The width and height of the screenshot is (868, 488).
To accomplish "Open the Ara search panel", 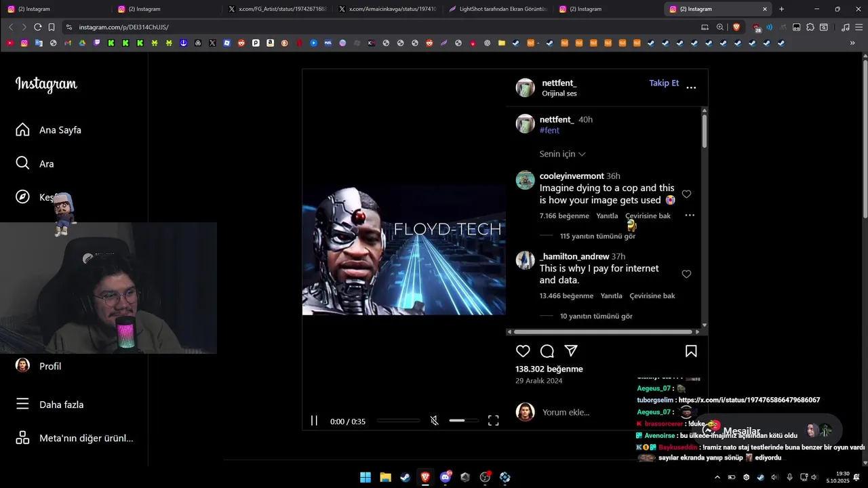I will click(35, 163).
